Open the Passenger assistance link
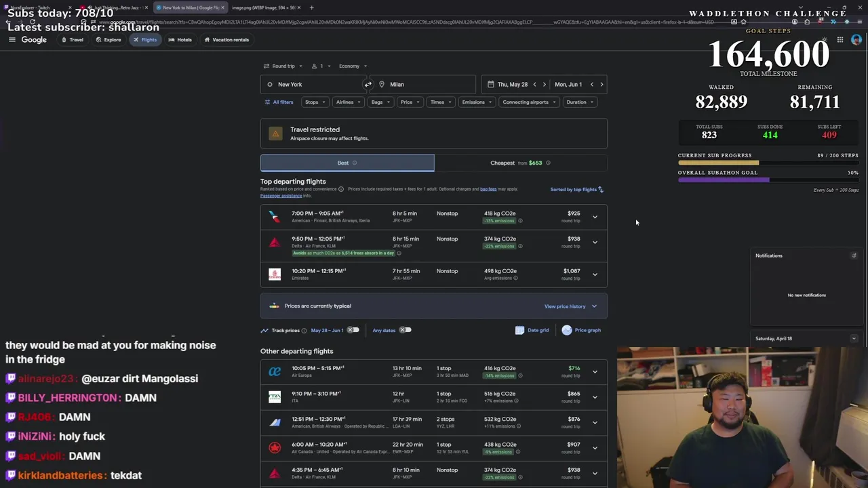The width and height of the screenshot is (868, 488). point(281,196)
